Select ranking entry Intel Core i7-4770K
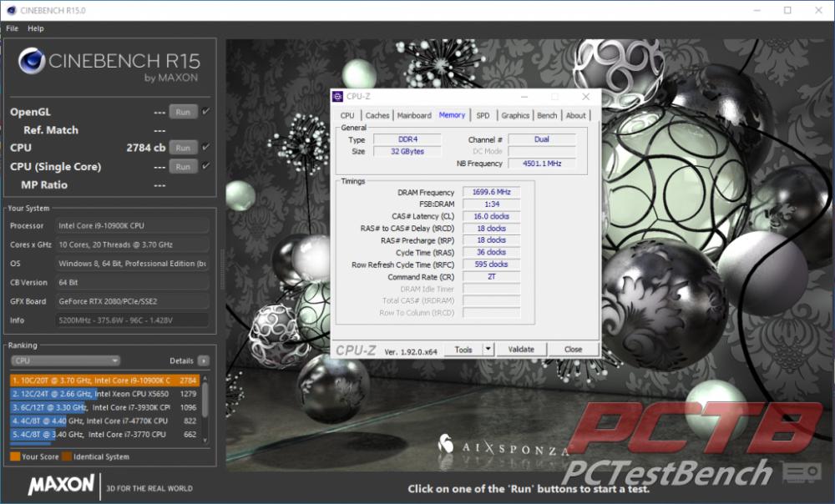The width and height of the screenshot is (835, 504). (x=104, y=421)
